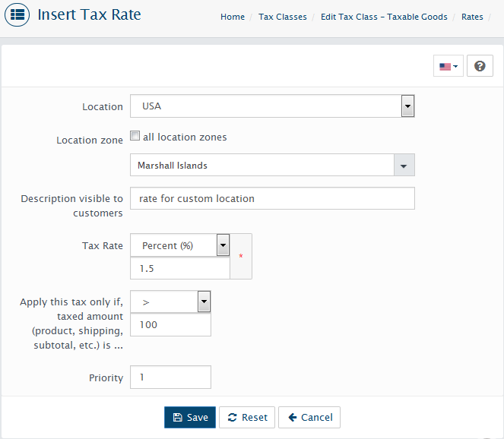Cancel and go back
This screenshot has width=504, height=439.
(309, 417)
